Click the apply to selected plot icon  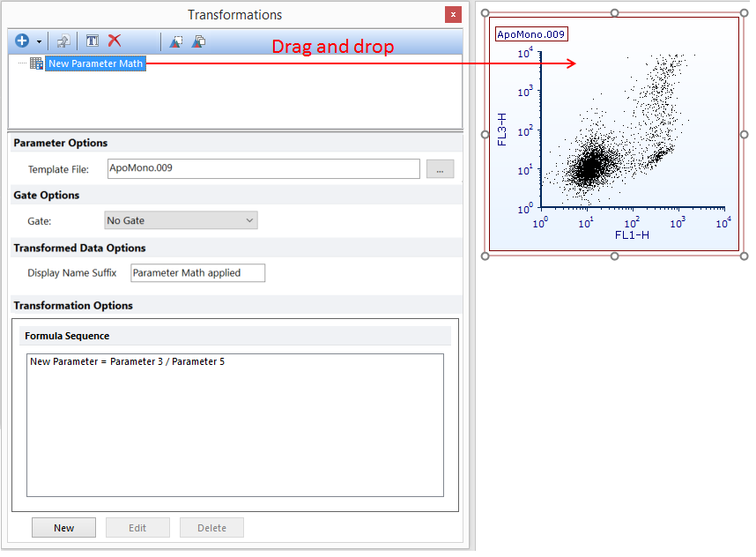point(176,42)
